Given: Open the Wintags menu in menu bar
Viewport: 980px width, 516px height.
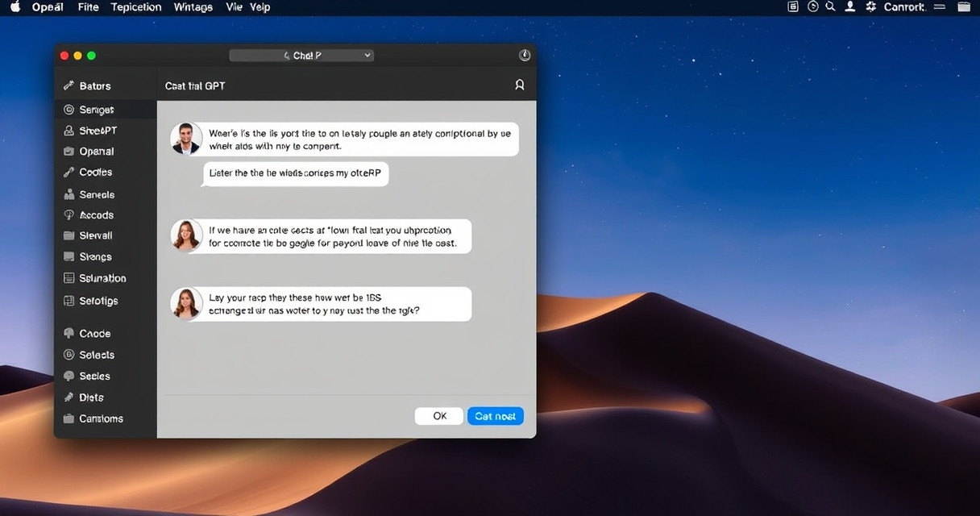Looking at the screenshot, I should [193, 7].
